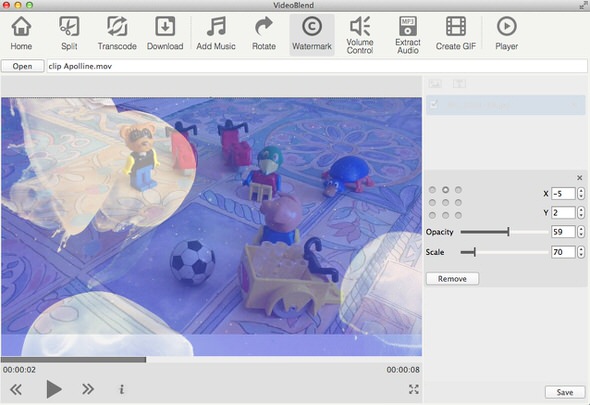
Task: Open the Rotate tool
Action: [264, 34]
